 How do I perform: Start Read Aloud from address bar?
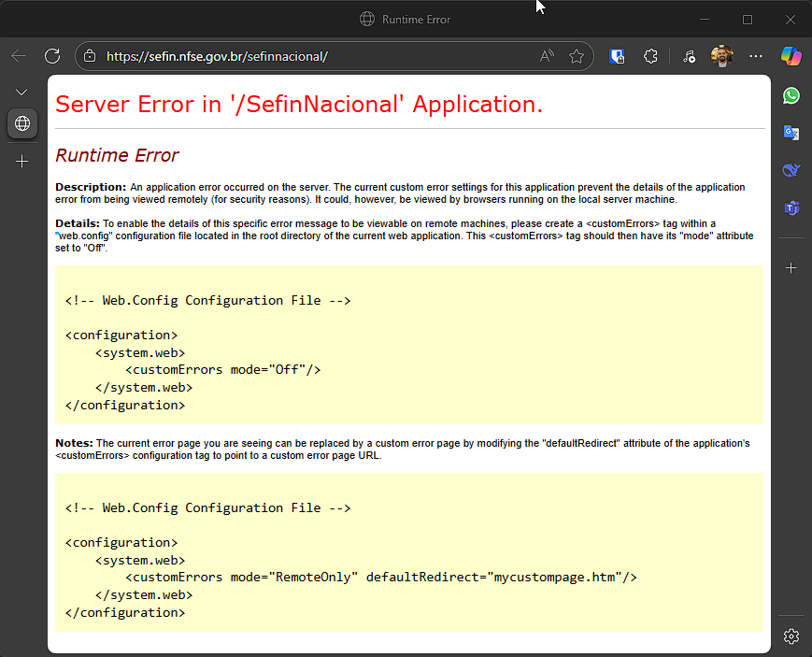548,56
